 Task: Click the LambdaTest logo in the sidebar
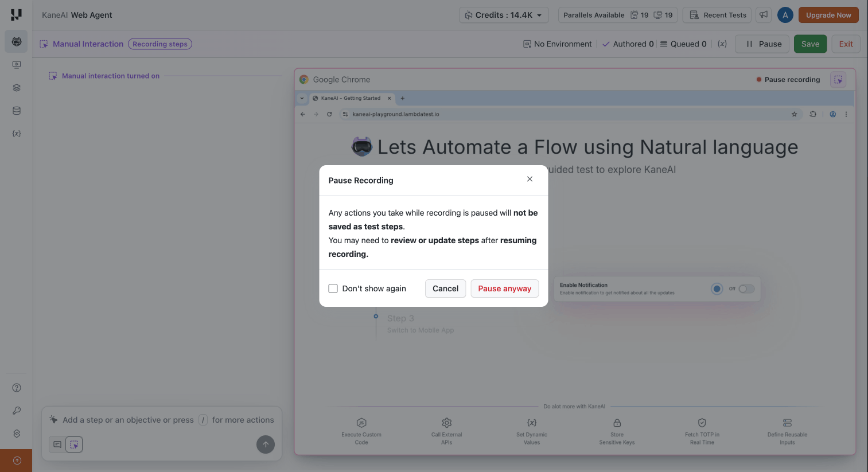[16, 14]
